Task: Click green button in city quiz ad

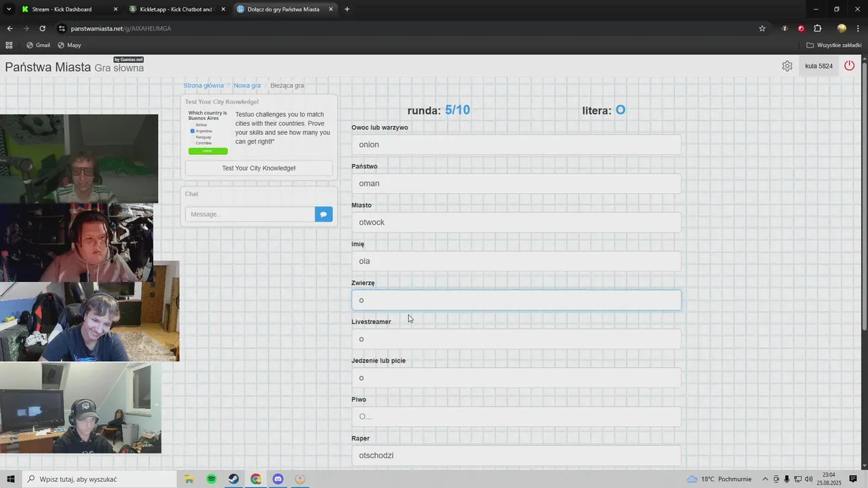Action: click(208, 151)
